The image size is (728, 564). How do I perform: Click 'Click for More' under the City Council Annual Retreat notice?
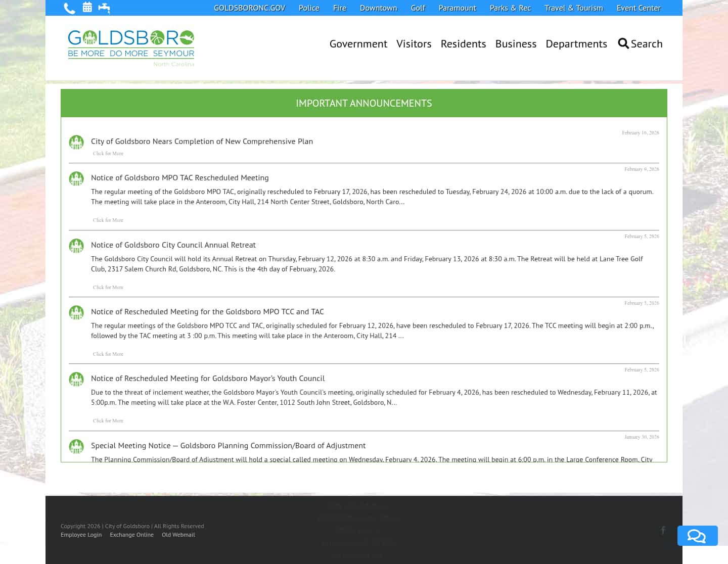(x=108, y=287)
